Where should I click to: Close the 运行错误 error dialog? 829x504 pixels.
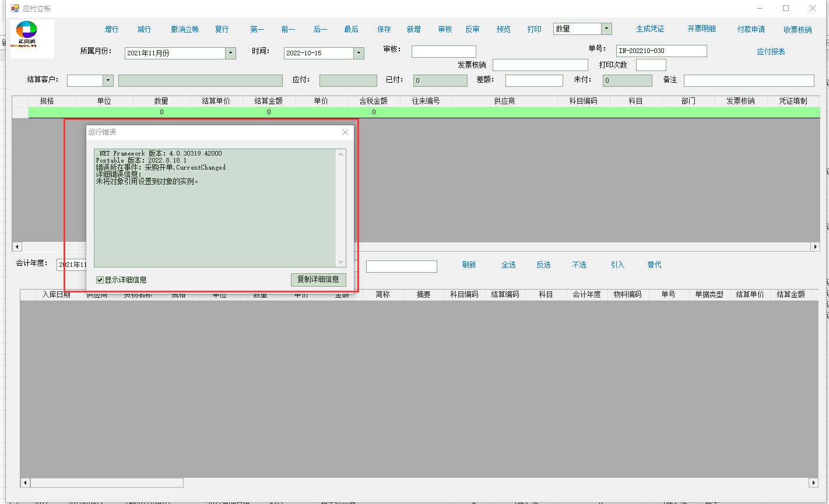(x=345, y=132)
